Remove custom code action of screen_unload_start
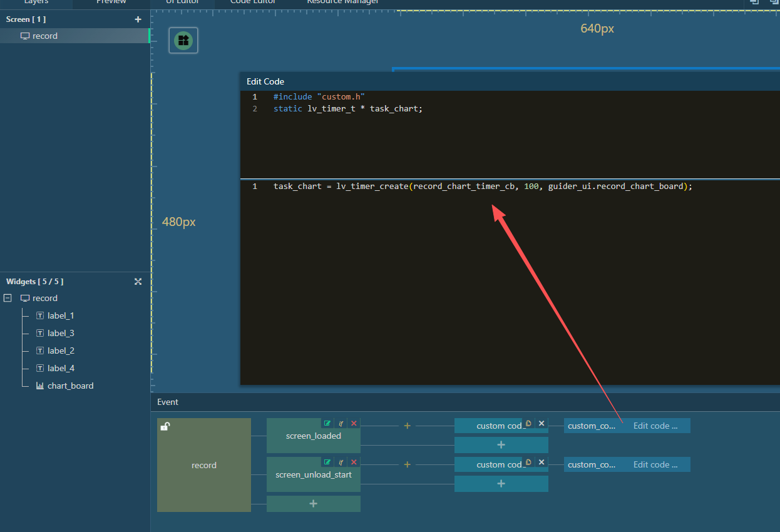Screen dimensions: 780x532 (541, 463)
